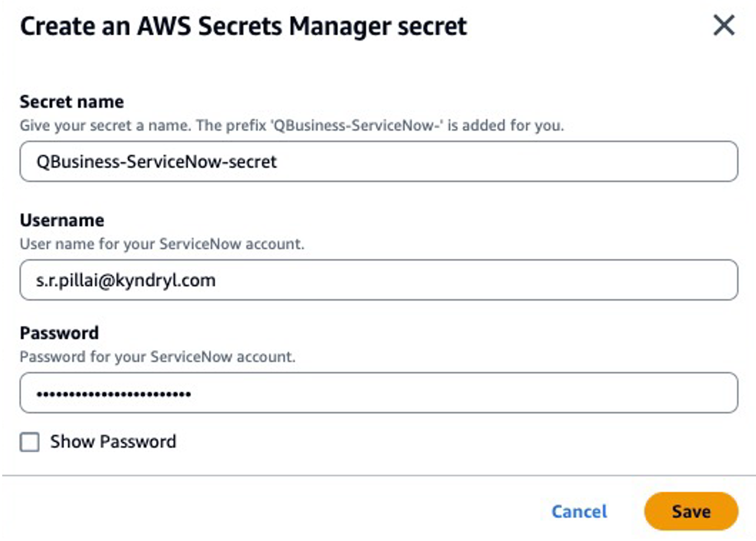756x541 pixels.
Task: Click the Show Password label text
Action: click(x=113, y=442)
